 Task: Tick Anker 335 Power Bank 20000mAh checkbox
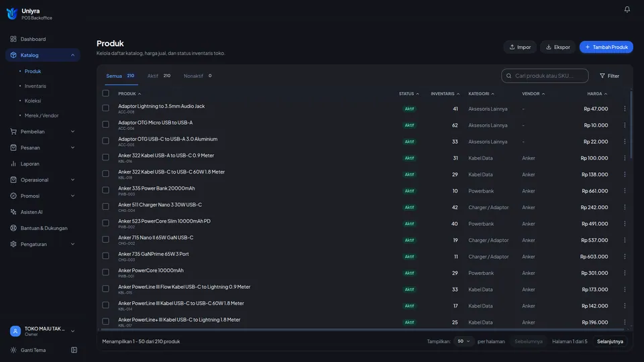[105, 190]
